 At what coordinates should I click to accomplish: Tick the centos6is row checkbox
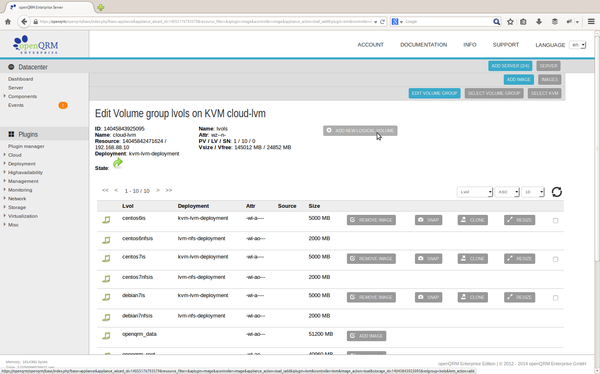click(555, 220)
